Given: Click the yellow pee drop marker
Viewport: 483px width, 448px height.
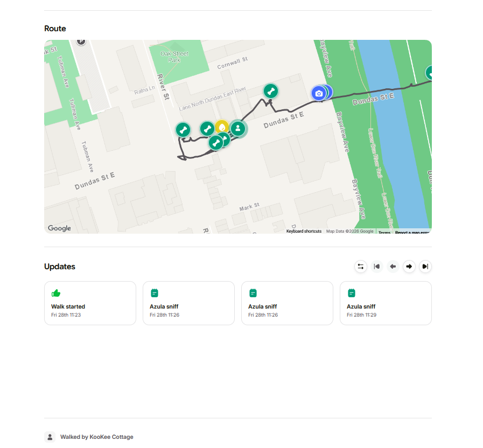Looking at the screenshot, I should pos(222,127).
